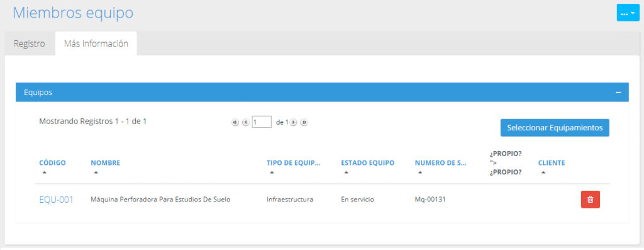Viewport: 644px width, 250px height.
Task: Click the Equipos panel header
Action: (x=322, y=93)
